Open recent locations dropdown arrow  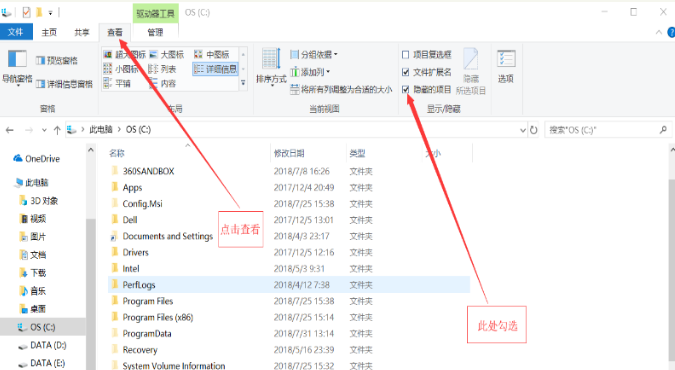(x=44, y=130)
